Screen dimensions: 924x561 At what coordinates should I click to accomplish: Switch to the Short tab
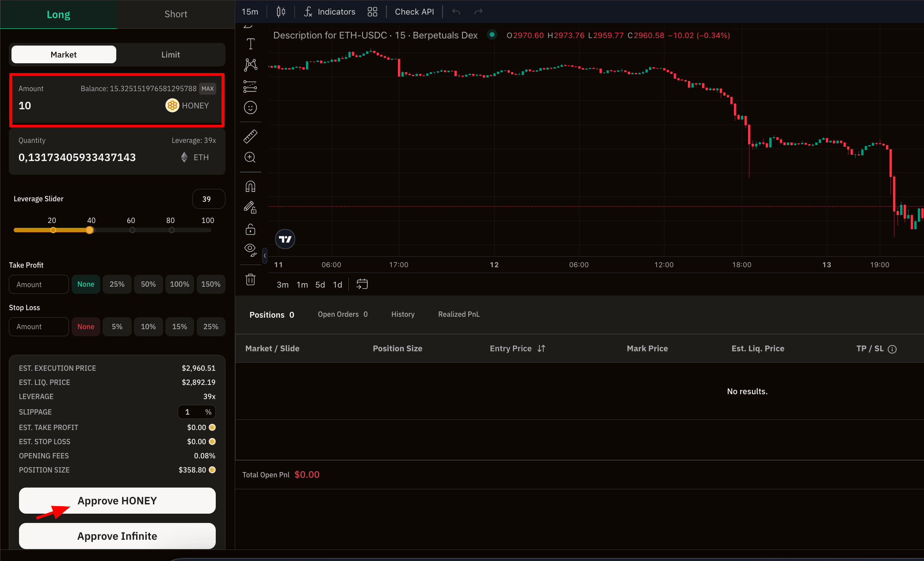pyautogui.click(x=176, y=14)
